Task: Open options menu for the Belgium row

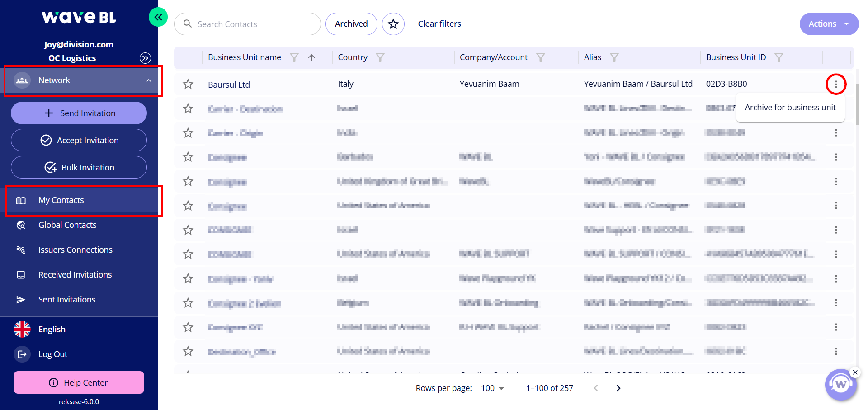Action: click(836, 303)
